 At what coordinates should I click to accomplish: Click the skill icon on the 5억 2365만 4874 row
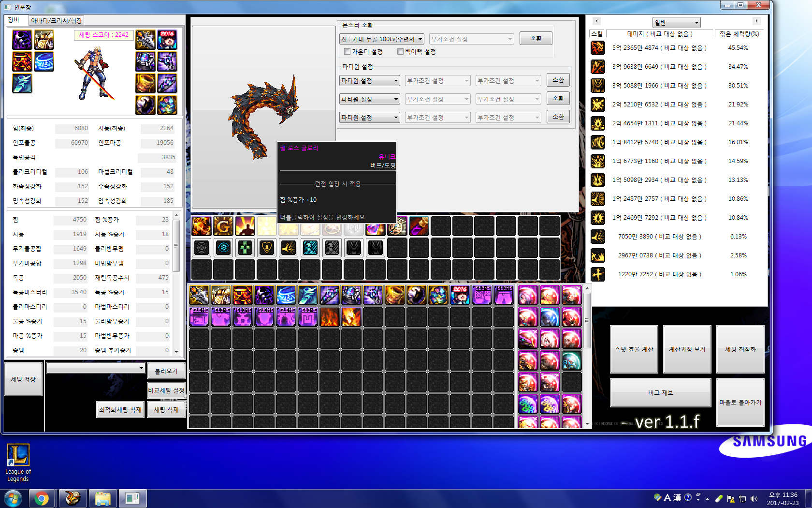(x=598, y=48)
